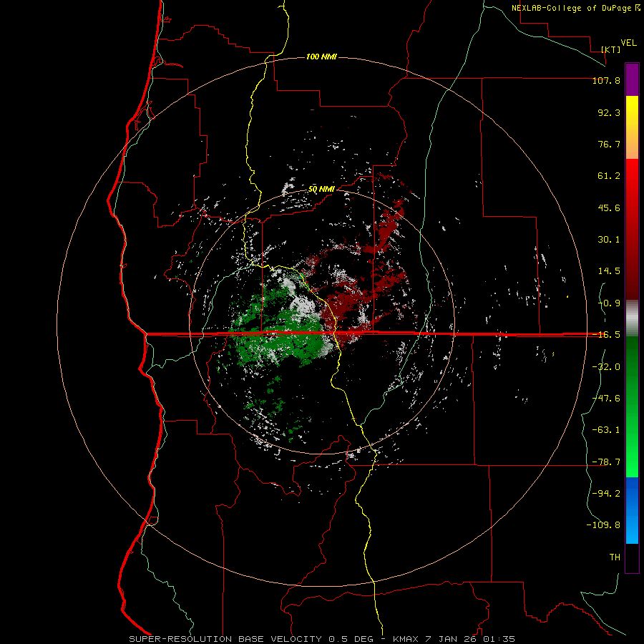
Task: Click the 30.1 velocity scale value
Action: (609, 240)
